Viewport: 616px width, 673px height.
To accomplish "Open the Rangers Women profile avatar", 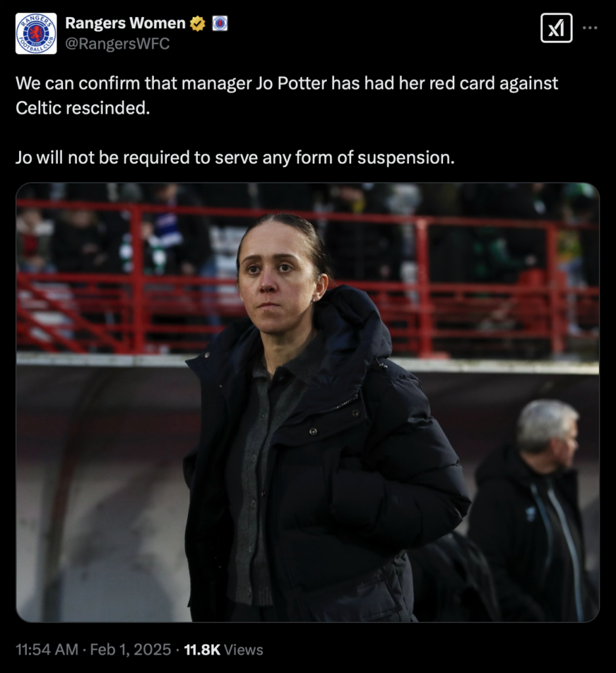I will coord(36,34).
